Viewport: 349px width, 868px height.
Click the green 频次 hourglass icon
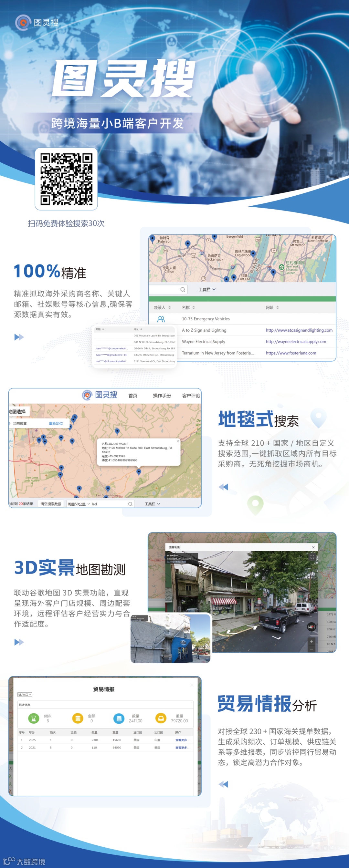click(x=33, y=718)
